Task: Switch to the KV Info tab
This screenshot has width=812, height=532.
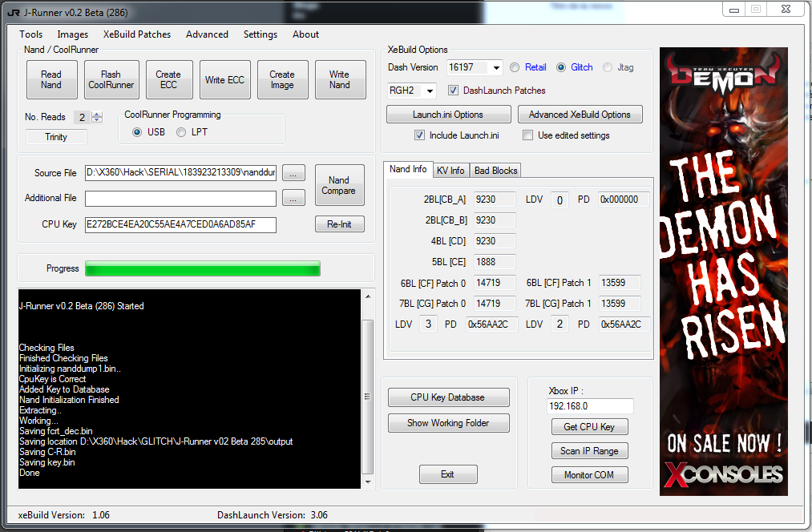Action: pyautogui.click(x=450, y=170)
